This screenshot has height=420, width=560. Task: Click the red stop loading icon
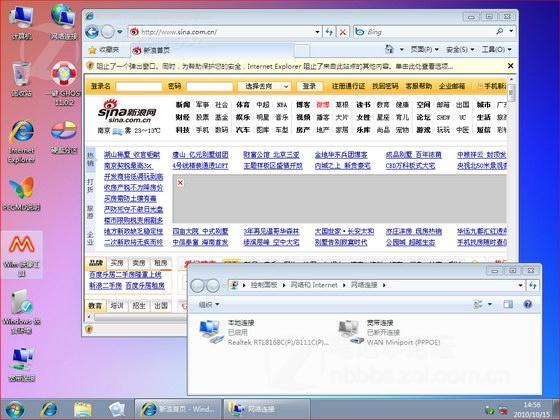[x=343, y=32]
